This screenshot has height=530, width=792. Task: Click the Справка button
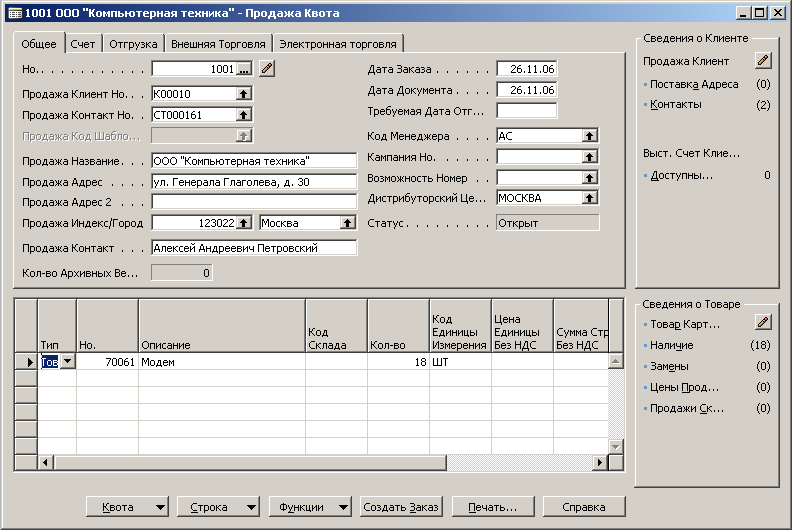584,507
